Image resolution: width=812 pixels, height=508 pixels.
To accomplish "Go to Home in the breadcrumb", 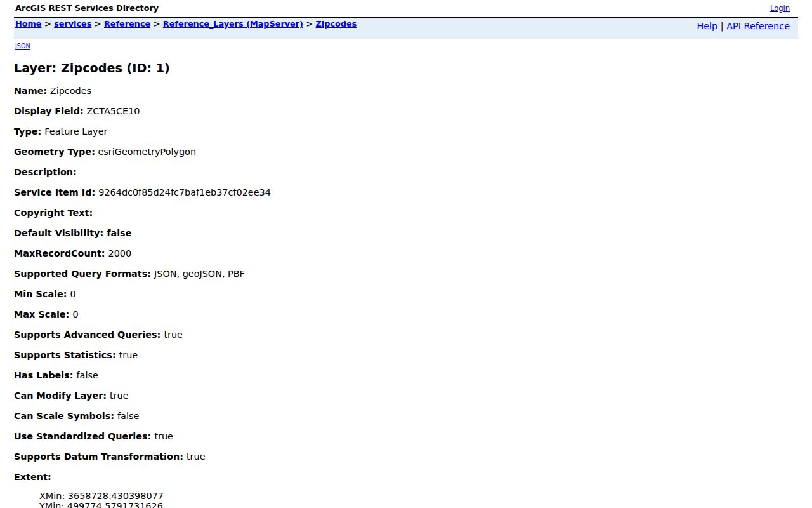I will click(29, 24).
